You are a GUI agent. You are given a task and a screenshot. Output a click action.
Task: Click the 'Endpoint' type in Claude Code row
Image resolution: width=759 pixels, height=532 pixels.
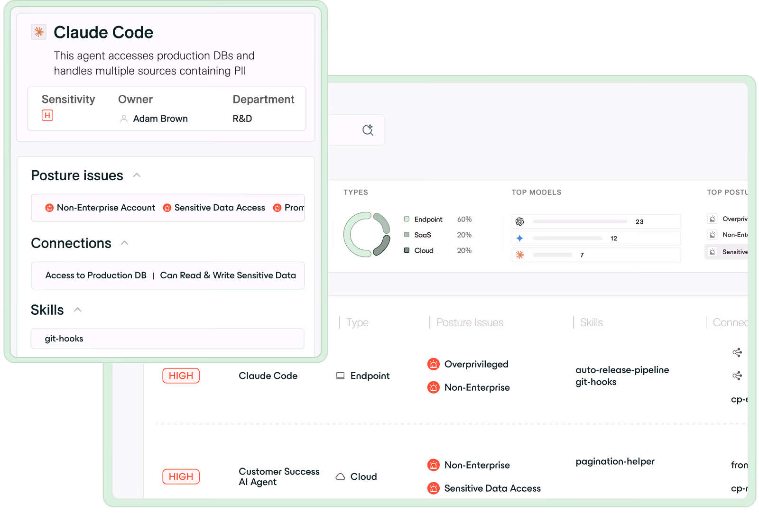(370, 376)
